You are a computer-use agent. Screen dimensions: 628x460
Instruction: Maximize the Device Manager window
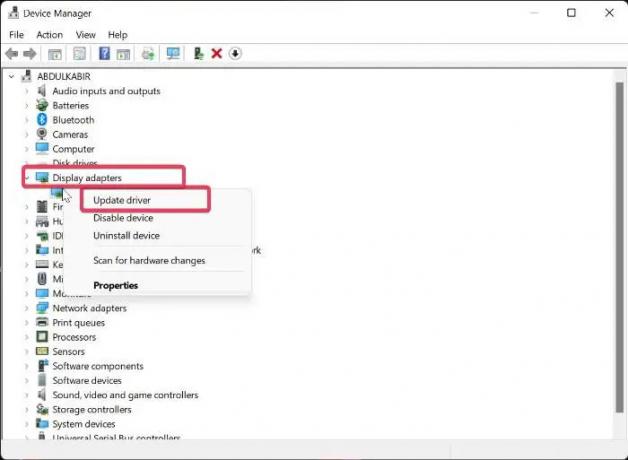click(x=572, y=13)
